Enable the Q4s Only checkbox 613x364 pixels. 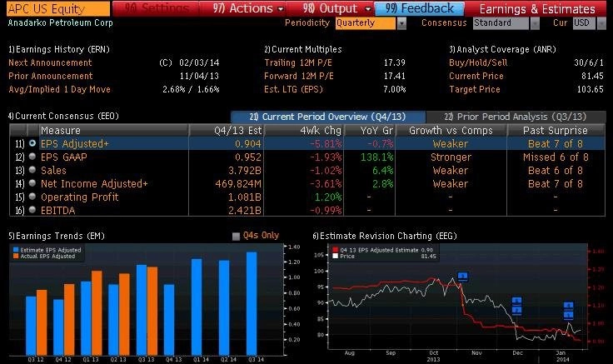click(x=236, y=236)
